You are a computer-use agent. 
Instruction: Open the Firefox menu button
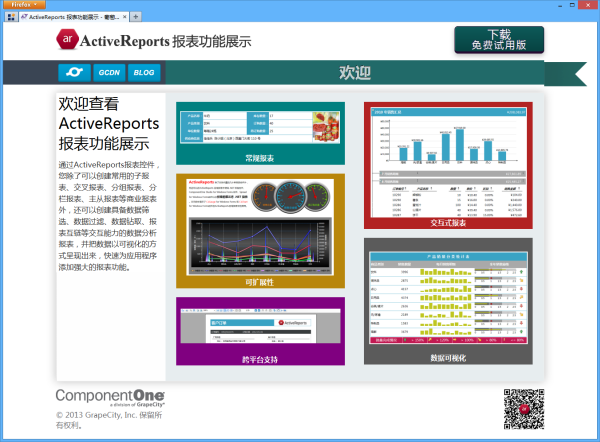point(23,5)
